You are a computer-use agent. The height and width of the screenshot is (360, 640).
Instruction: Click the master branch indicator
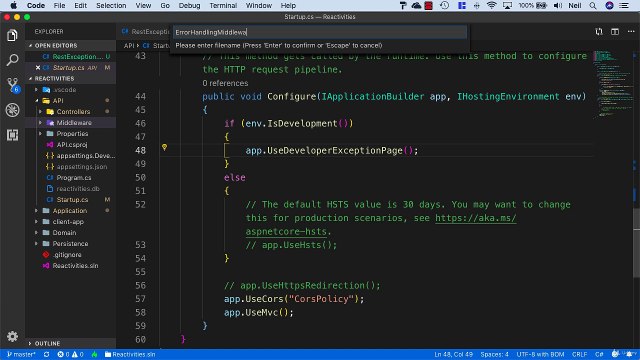pos(21,354)
